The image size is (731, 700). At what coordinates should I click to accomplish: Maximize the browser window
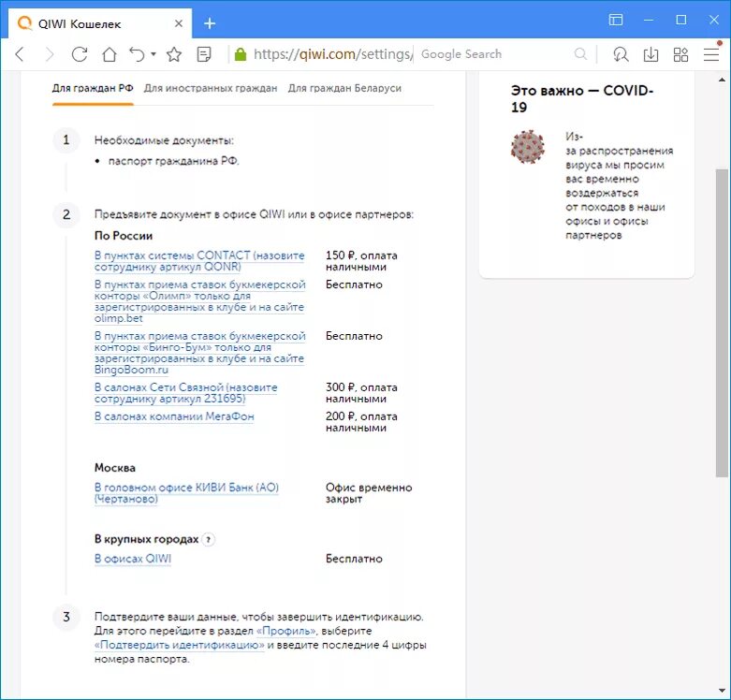pos(681,20)
